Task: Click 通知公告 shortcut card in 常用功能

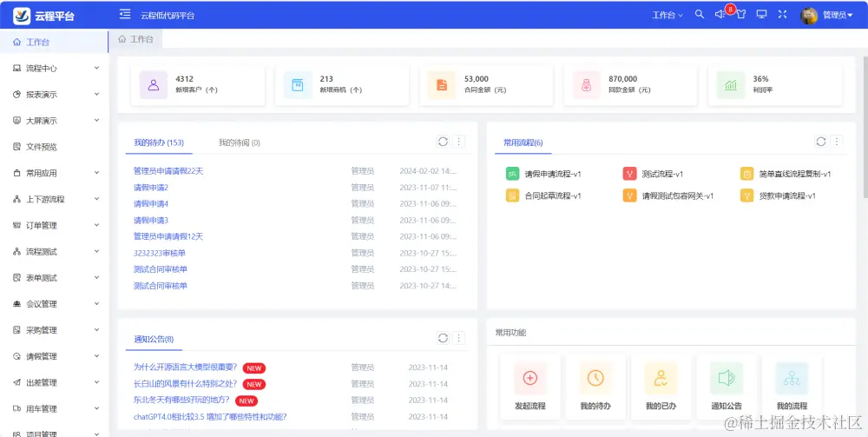Action: point(727,387)
